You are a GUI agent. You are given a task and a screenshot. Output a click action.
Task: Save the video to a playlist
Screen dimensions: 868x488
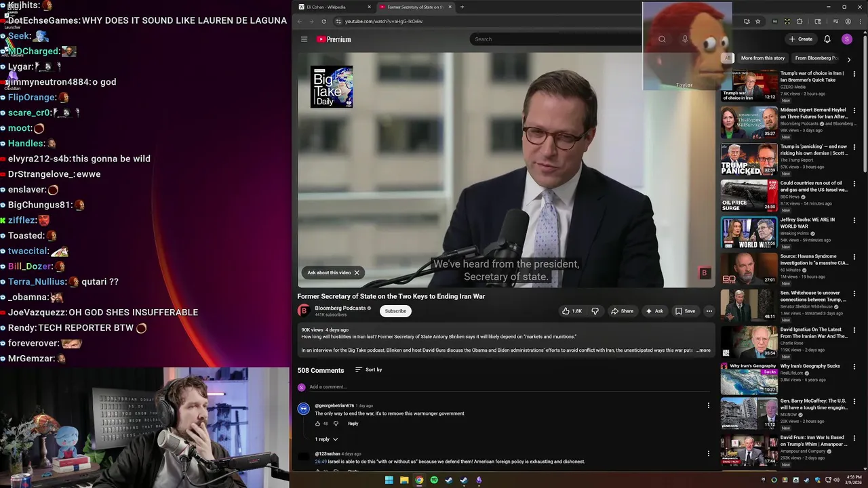pos(685,311)
